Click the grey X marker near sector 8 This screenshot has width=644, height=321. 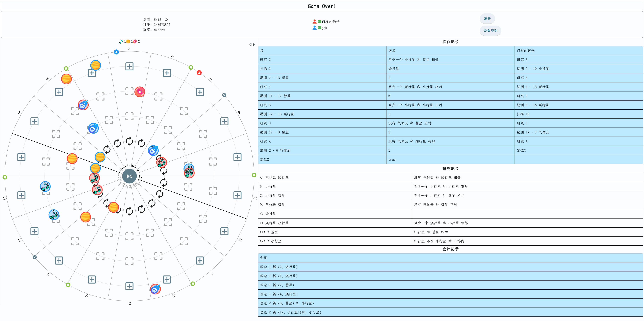coord(224,95)
